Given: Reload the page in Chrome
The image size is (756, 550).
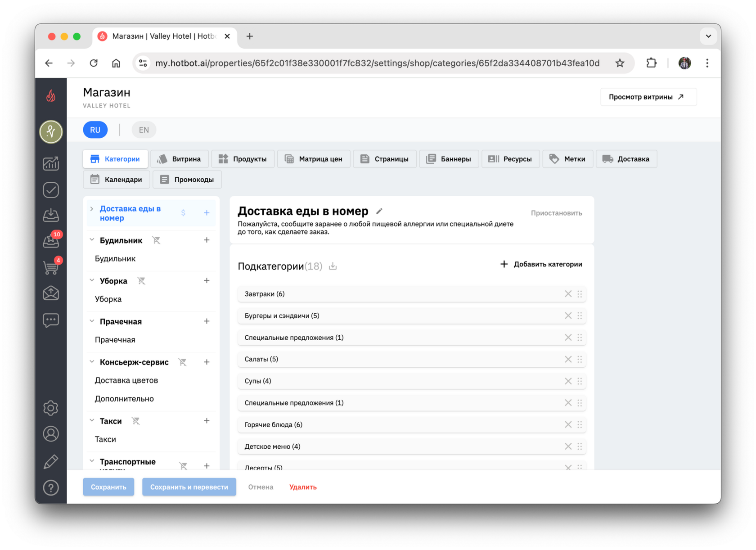Looking at the screenshot, I should tap(94, 63).
